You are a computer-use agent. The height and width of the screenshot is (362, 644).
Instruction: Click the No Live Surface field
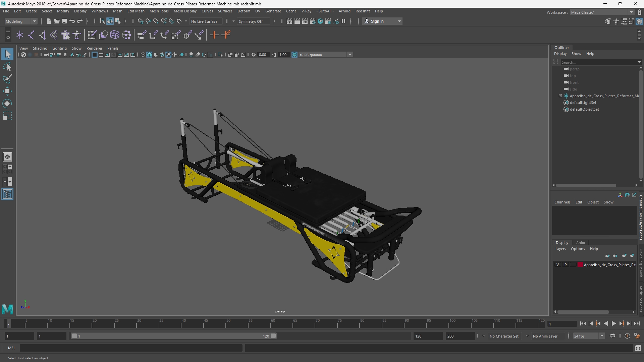[206, 21]
